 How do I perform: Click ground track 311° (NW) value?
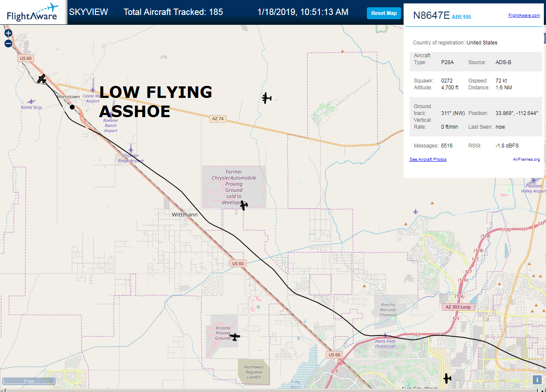click(x=453, y=113)
